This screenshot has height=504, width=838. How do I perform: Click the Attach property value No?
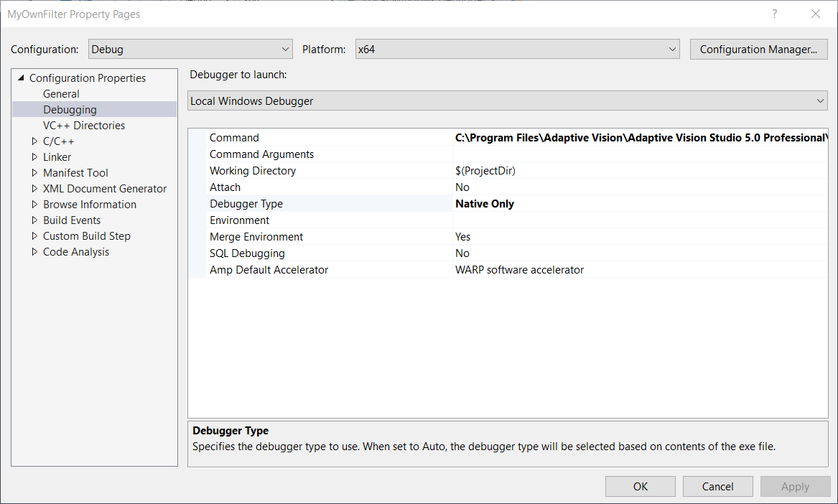462,187
